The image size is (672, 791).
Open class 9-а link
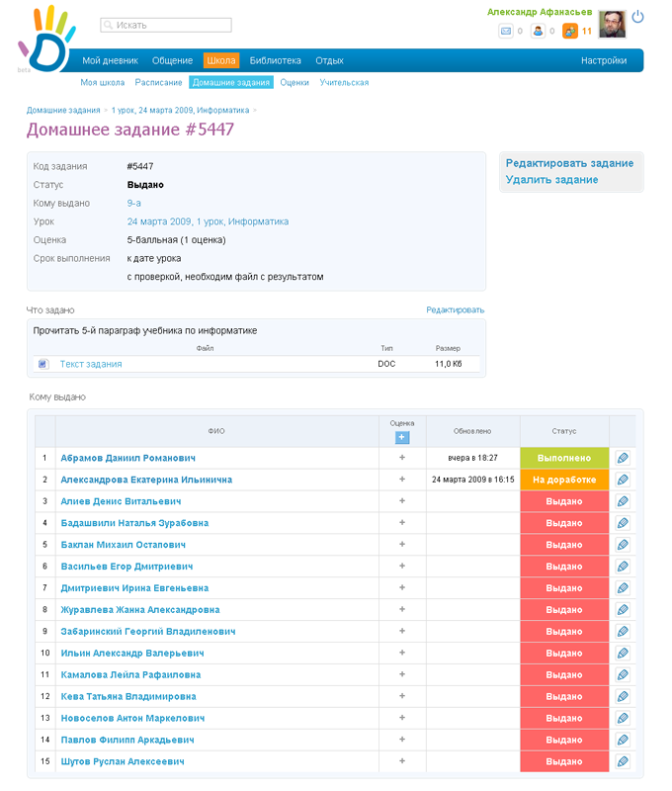coord(133,203)
